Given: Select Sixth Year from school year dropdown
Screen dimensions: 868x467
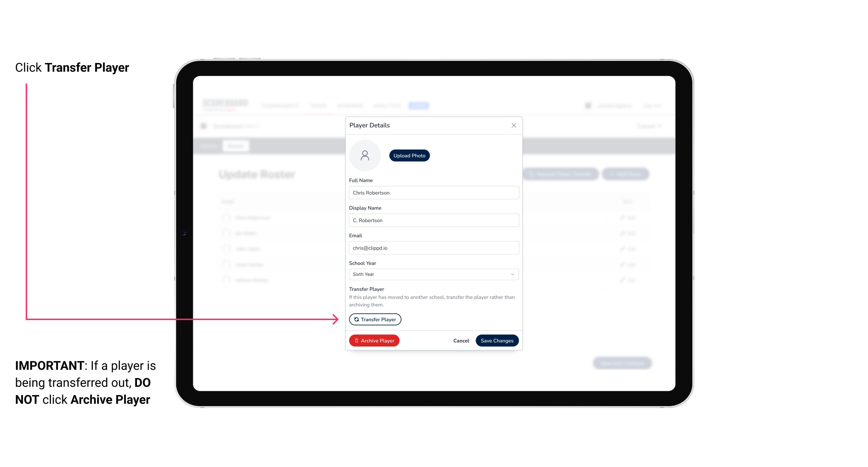Looking at the screenshot, I should point(433,274).
